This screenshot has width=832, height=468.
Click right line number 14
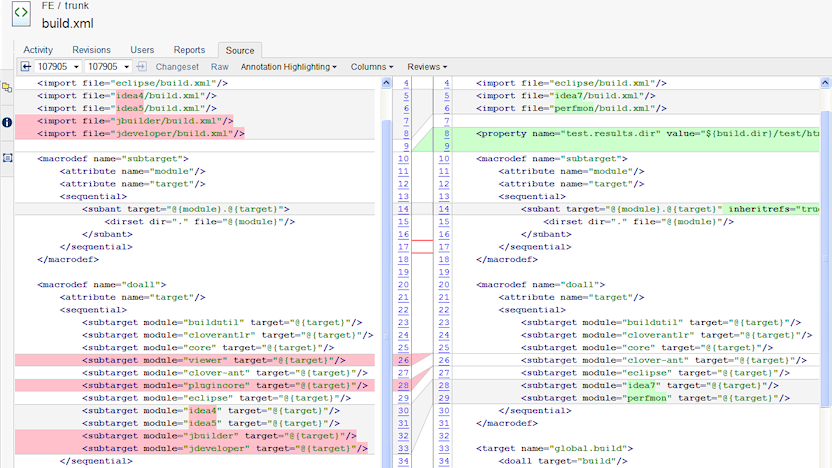tap(444, 209)
